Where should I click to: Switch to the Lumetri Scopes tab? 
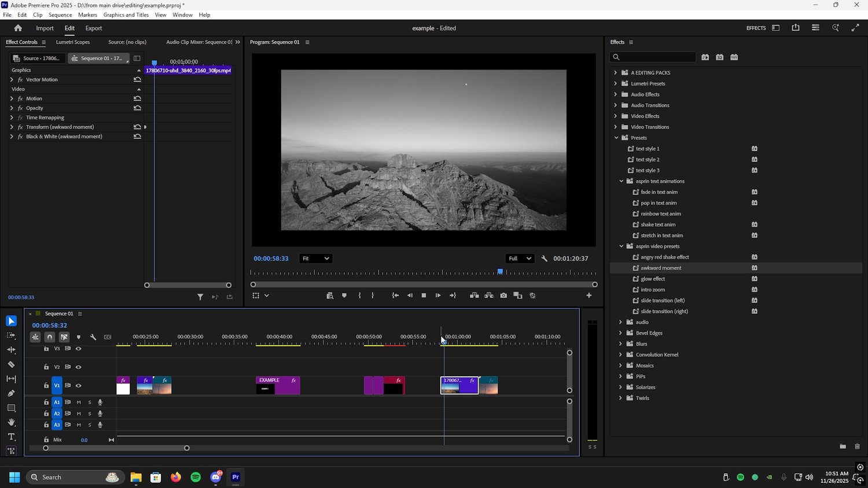[73, 42]
